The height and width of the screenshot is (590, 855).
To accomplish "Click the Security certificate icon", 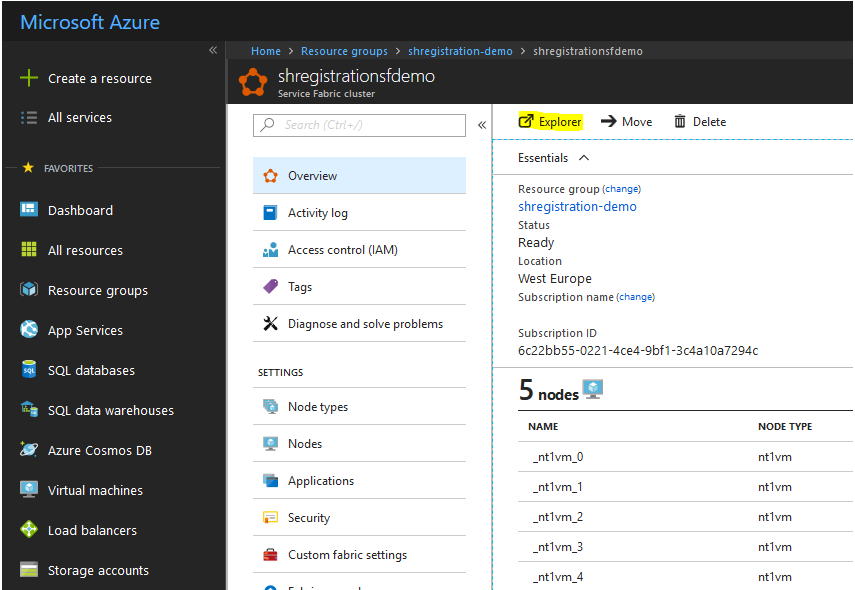I will point(270,517).
